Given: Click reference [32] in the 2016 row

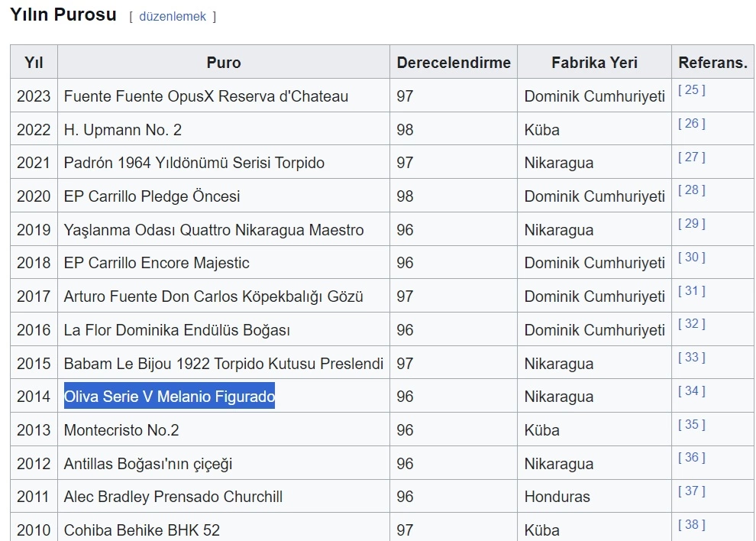Looking at the screenshot, I should 691,324.
